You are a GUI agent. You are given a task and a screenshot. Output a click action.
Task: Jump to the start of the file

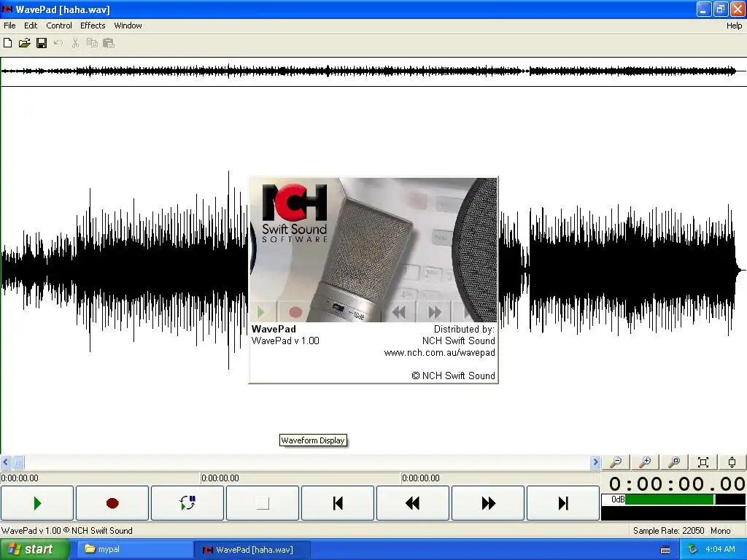(338, 503)
